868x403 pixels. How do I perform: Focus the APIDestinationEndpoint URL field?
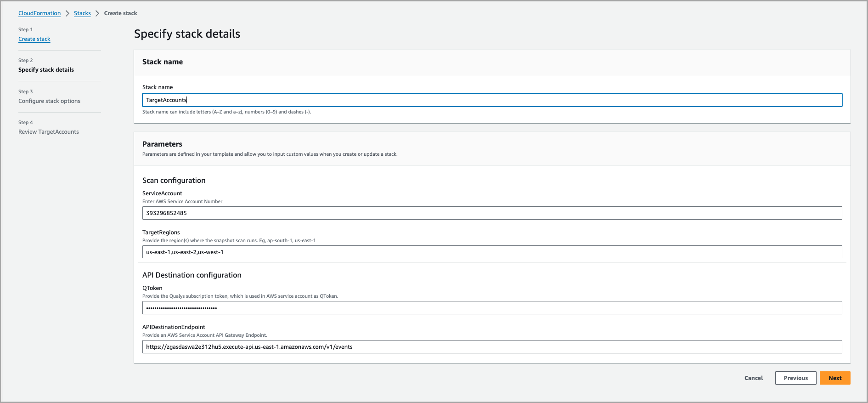pos(492,347)
